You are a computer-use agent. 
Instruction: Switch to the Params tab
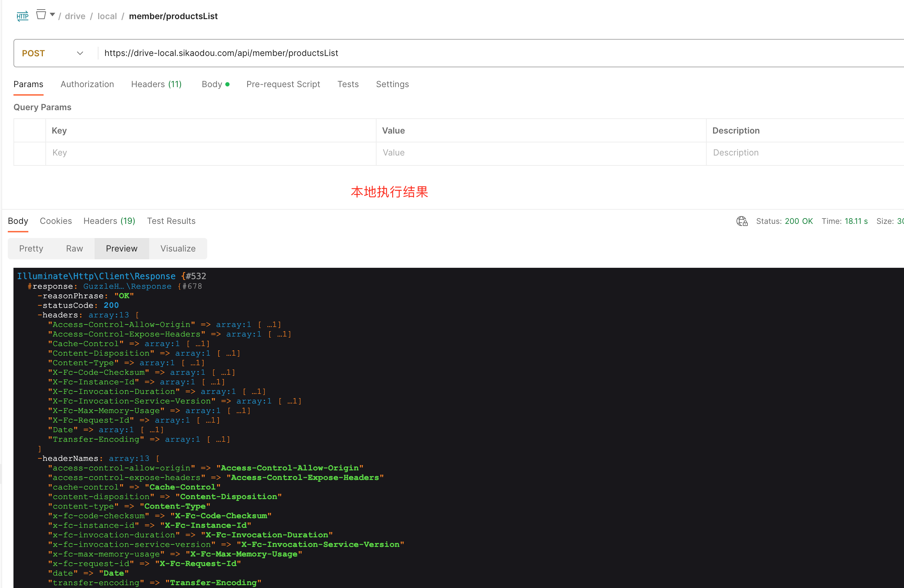pyautogui.click(x=28, y=84)
